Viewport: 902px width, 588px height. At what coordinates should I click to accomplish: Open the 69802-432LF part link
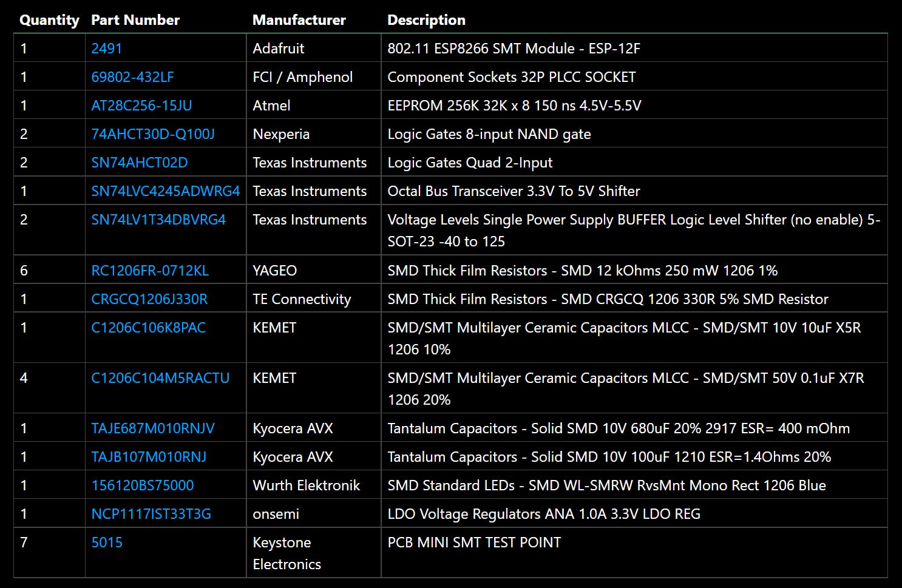[132, 77]
